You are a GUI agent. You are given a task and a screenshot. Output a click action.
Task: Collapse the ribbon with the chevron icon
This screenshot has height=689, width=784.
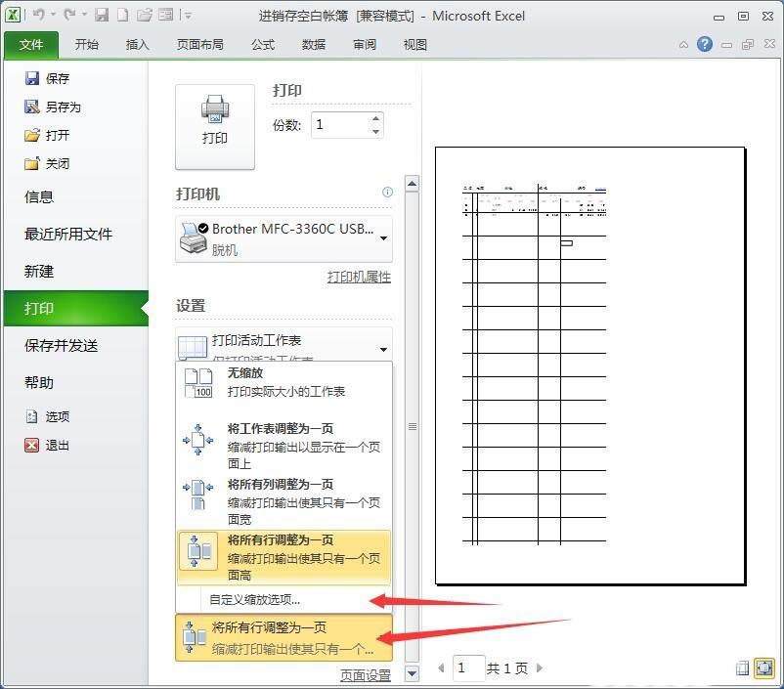(x=683, y=45)
